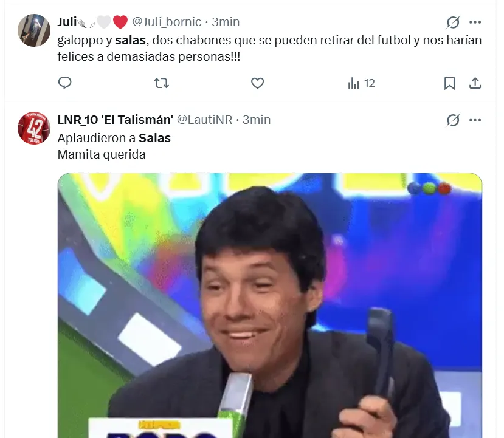Open the @Juli_bornic handle link
The width and height of the screenshot is (504, 438).
pos(167,22)
